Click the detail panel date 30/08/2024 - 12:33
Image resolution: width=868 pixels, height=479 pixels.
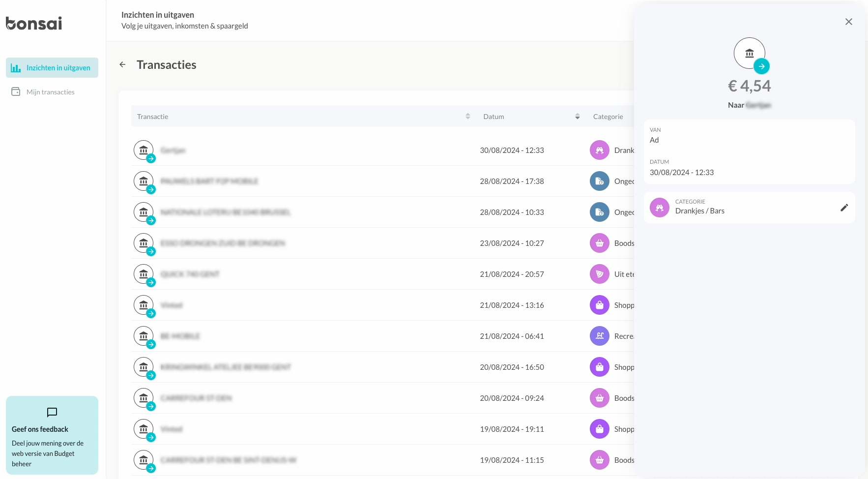tap(681, 173)
